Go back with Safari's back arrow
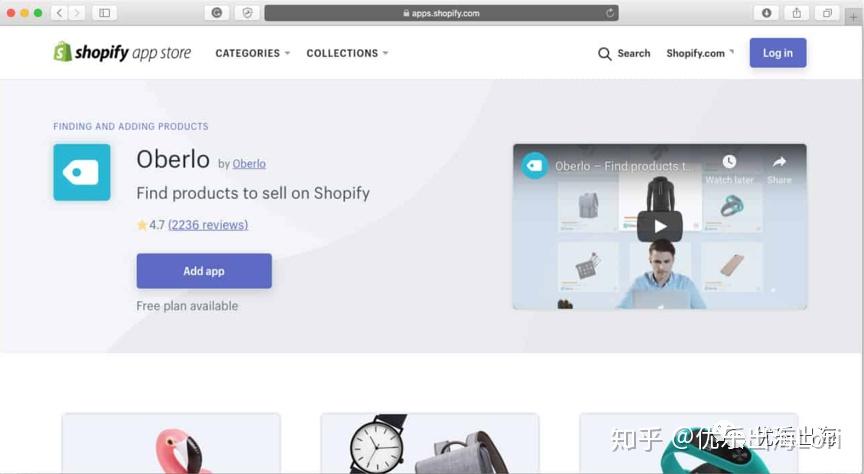This screenshot has height=474, width=864. coord(60,13)
